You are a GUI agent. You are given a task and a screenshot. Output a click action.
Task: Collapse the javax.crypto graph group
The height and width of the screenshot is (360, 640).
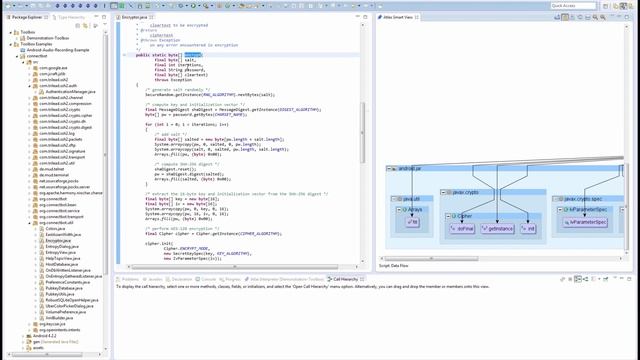point(443,192)
